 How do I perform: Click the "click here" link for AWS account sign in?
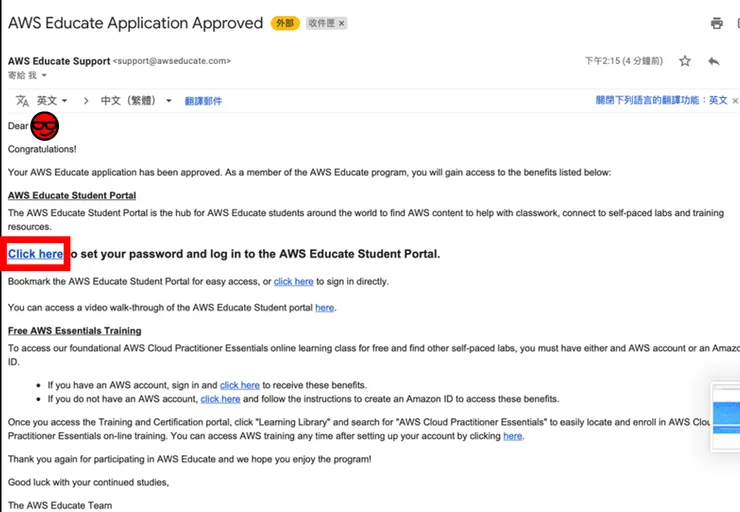[x=239, y=385]
